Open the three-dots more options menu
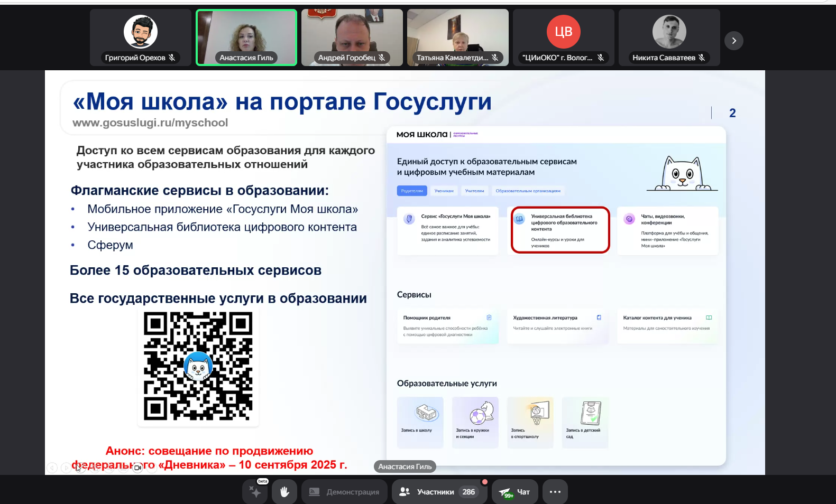The height and width of the screenshot is (504, 836). (x=555, y=492)
